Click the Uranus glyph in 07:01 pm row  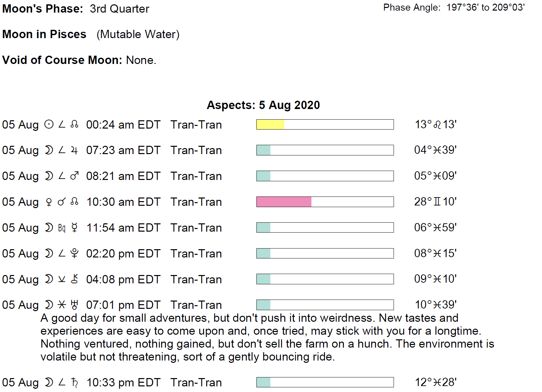point(75,305)
